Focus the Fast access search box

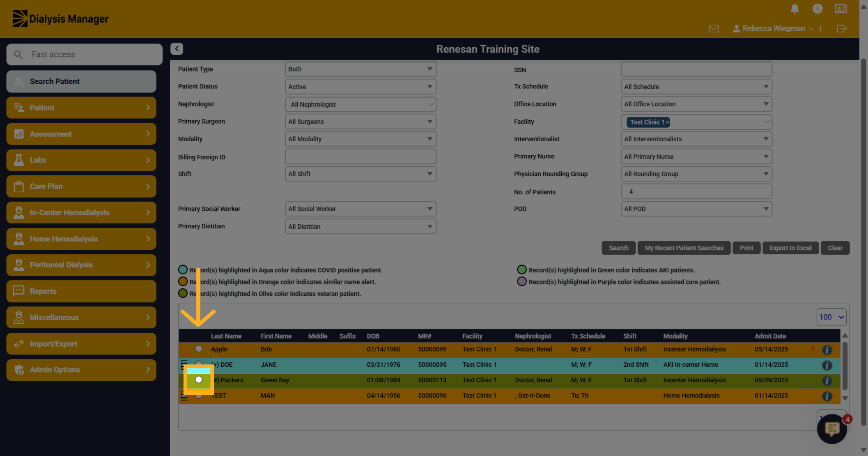click(84, 55)
